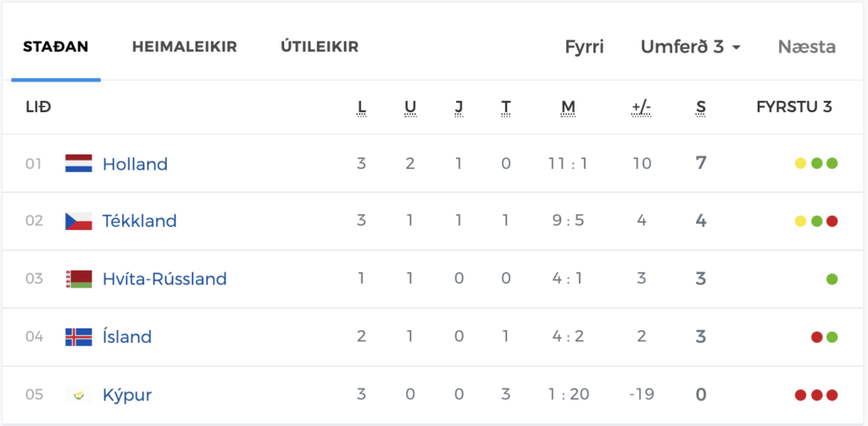
Task: Click the Netherlands flag icon
Action: pyautogui.click(x=79, y=164)
